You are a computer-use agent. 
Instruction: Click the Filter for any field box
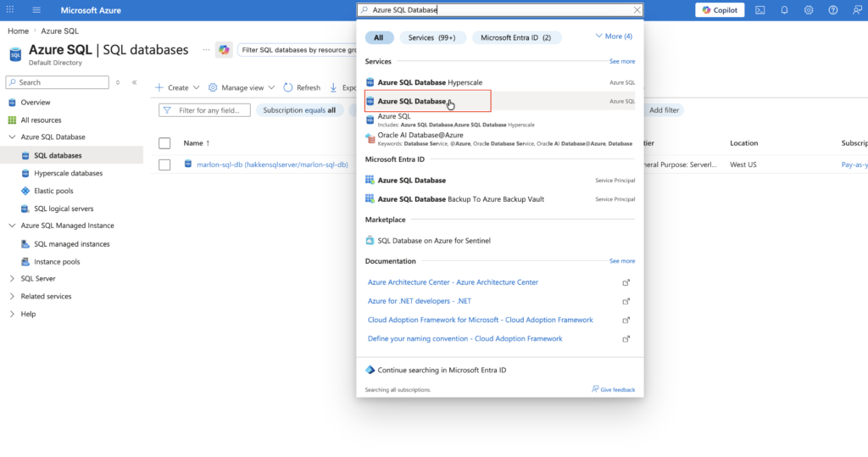(204, 110)
